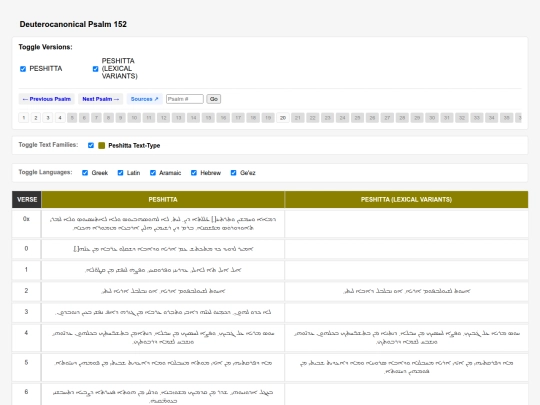Viewport: 540px width, 405px height.
Task: Click verse number 1 in the table
Action: point(26,270)
